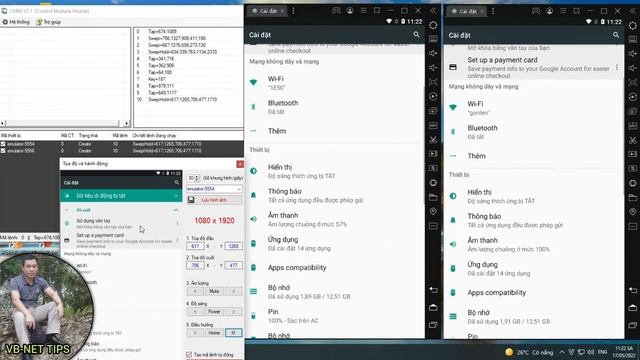
Task: Toggle fullscreen icon in left emulator sidebar
Action: pyautogui.click(x=433, y=82)
